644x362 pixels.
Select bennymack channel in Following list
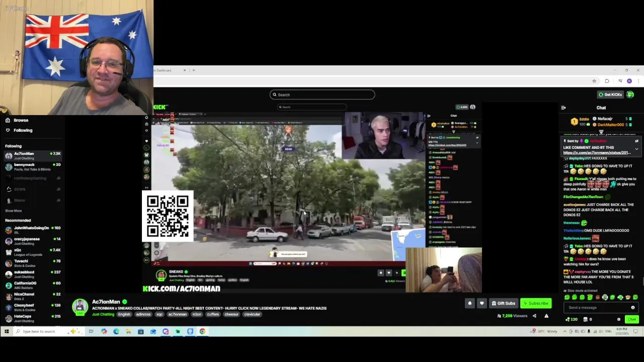[32, 167]
